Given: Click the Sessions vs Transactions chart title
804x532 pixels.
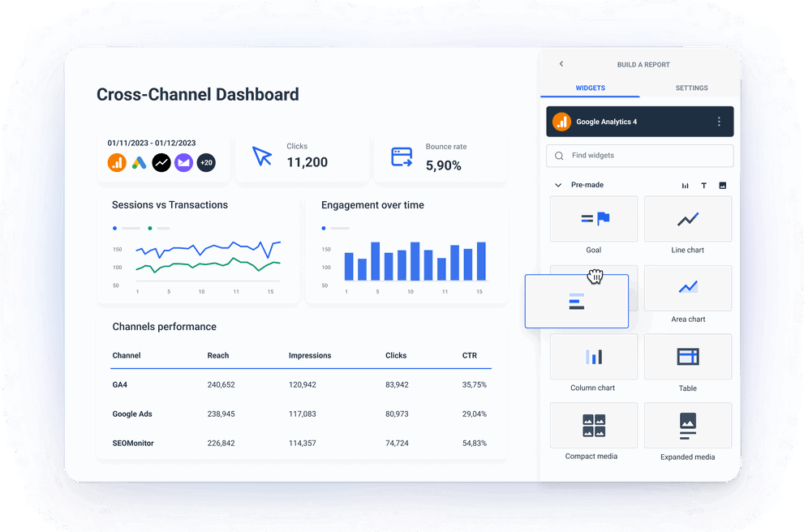Looking at the screenshot, I should click(170, 205).
